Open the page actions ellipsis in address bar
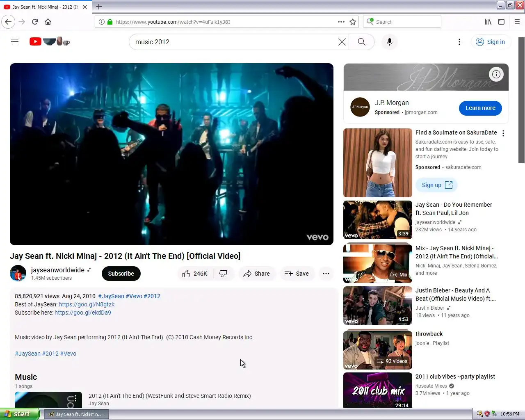525x420 pixels. click(x=341, y=22)
